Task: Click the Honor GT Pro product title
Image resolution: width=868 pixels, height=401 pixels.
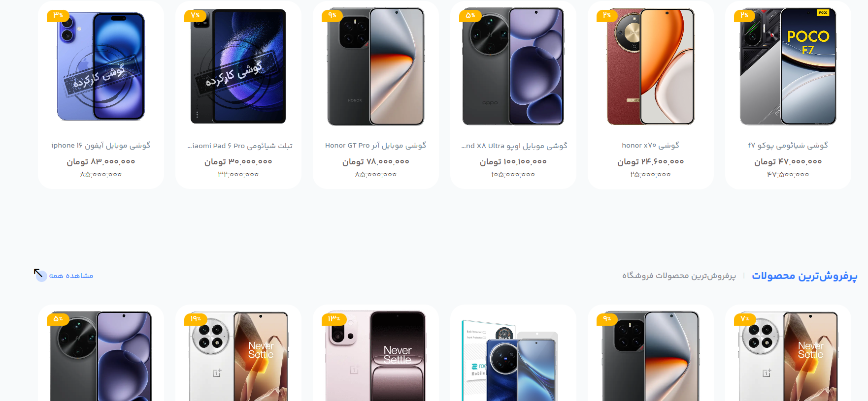Action: (x=376, y=146)
